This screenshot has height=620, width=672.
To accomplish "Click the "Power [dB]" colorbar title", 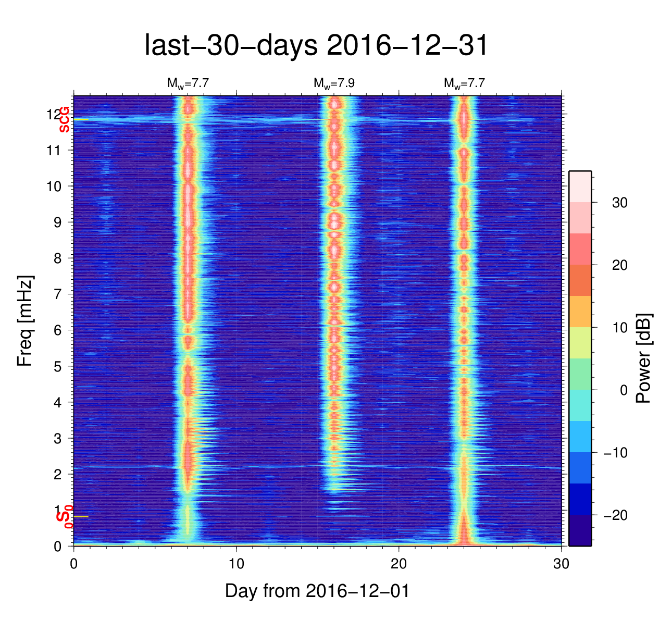I will point(644,358).
